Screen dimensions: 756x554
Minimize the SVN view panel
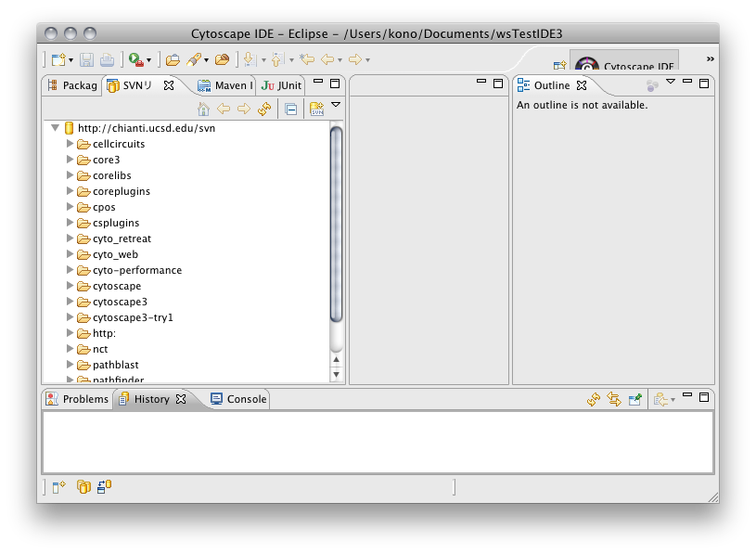tap(318, 82)
